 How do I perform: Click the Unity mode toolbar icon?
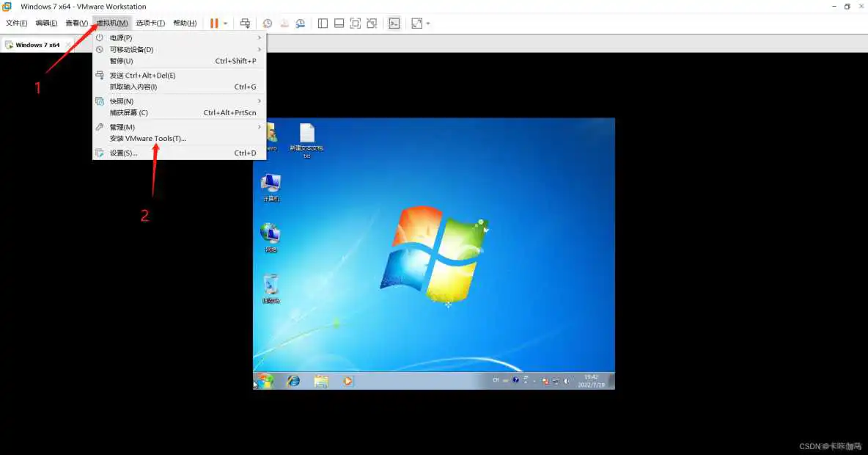click(372, 23)
